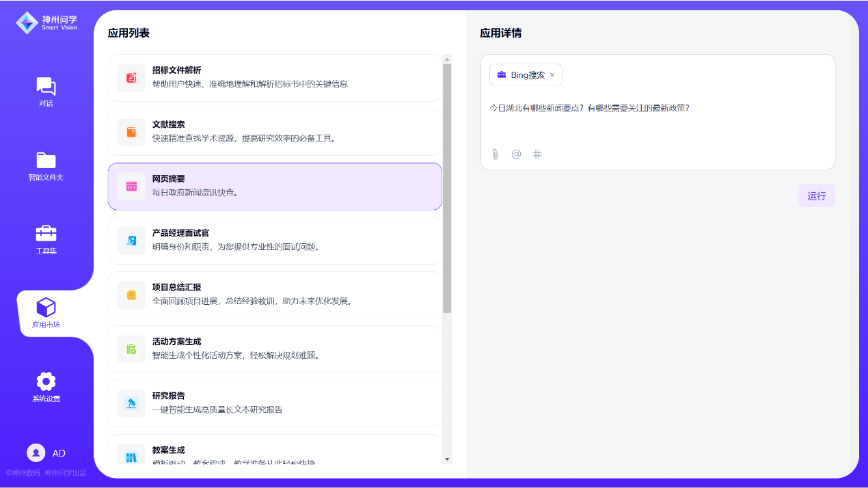Open the 工具集 toolbox section
The width and height of the screenshot is (868, 488).
[46, 239]
